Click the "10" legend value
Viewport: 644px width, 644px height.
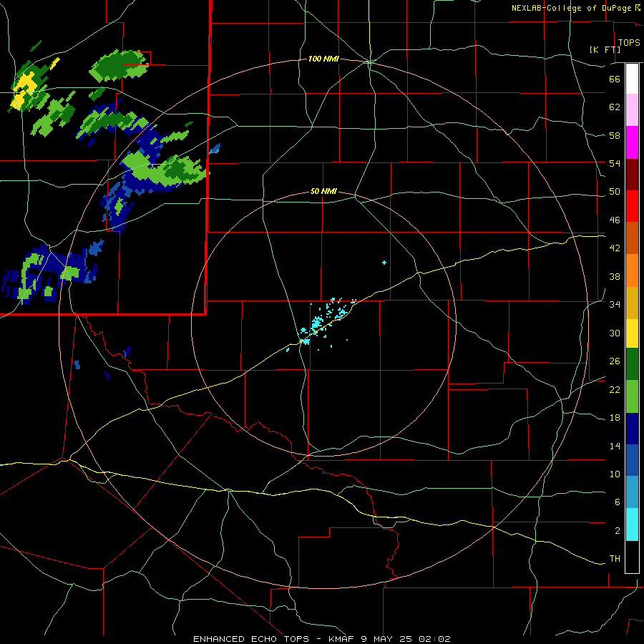click(615, 474)
